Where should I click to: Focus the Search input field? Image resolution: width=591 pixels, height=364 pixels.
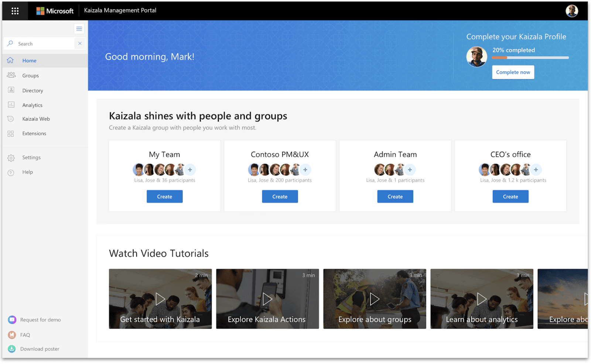(45, 44)
